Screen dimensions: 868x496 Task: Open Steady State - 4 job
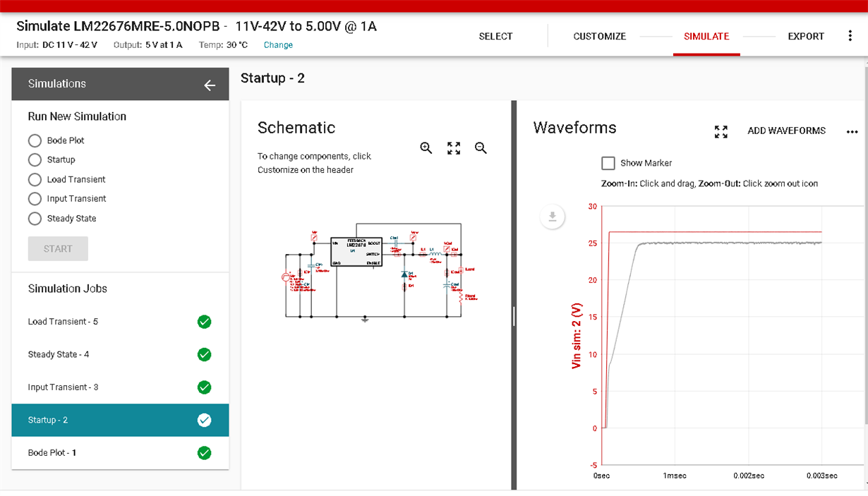coord(120,354)
